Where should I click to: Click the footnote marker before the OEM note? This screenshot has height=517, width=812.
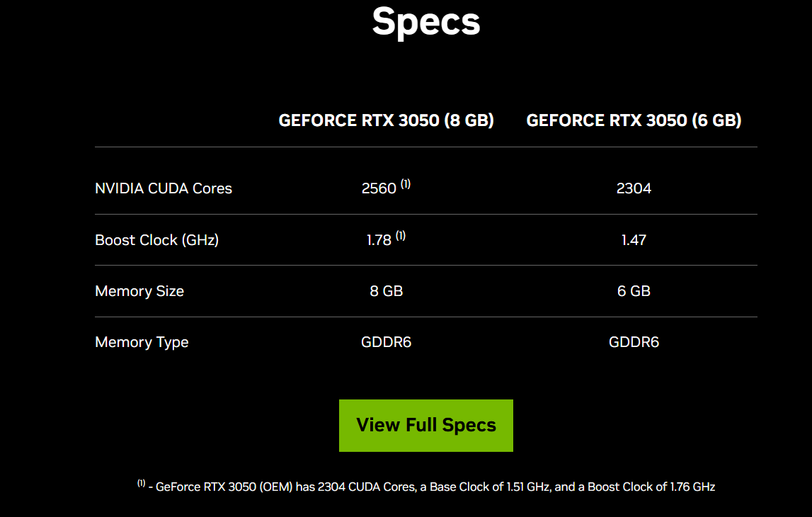click(141, 483)
